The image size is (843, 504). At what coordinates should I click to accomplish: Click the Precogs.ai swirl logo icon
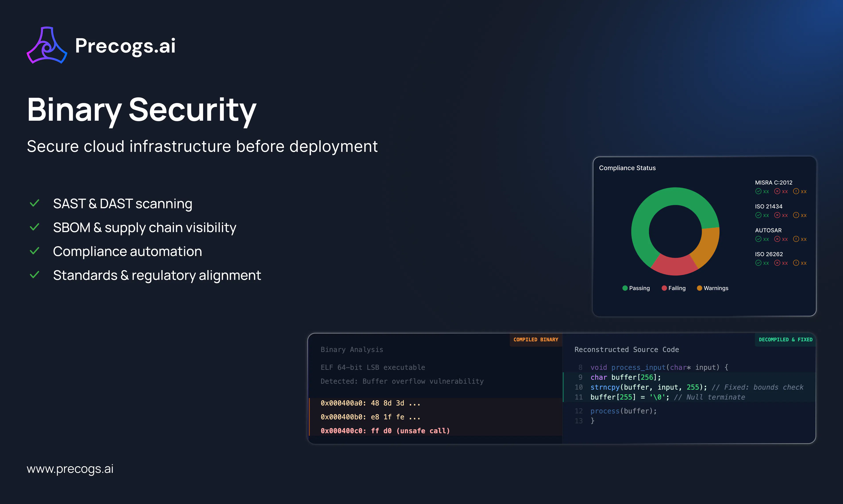47,45
